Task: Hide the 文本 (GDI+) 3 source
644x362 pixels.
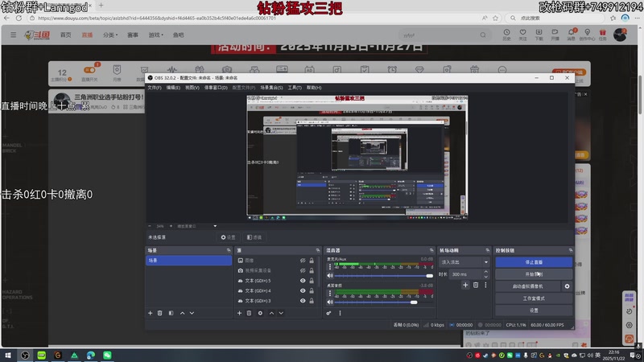Action: (303, 301)
